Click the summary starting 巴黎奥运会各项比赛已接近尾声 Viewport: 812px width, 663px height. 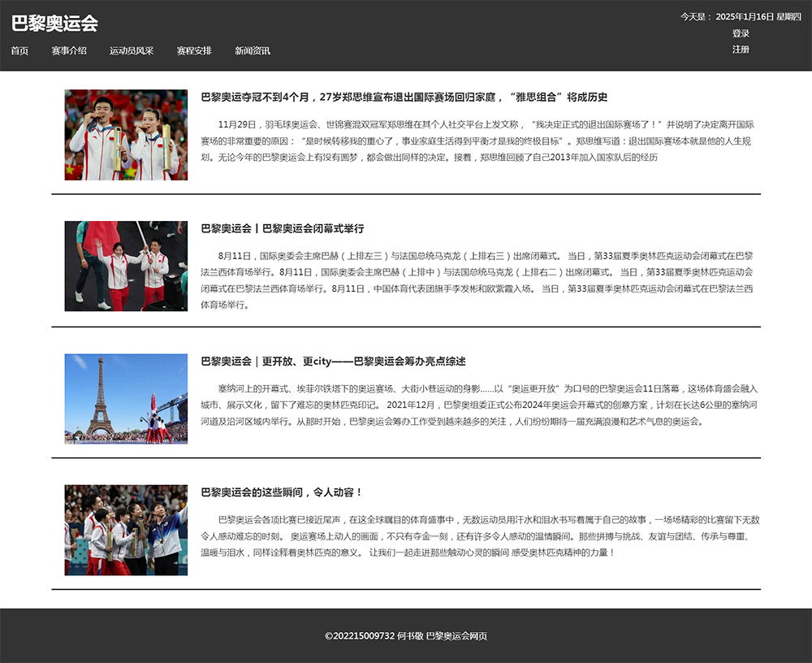click(480, 536)
